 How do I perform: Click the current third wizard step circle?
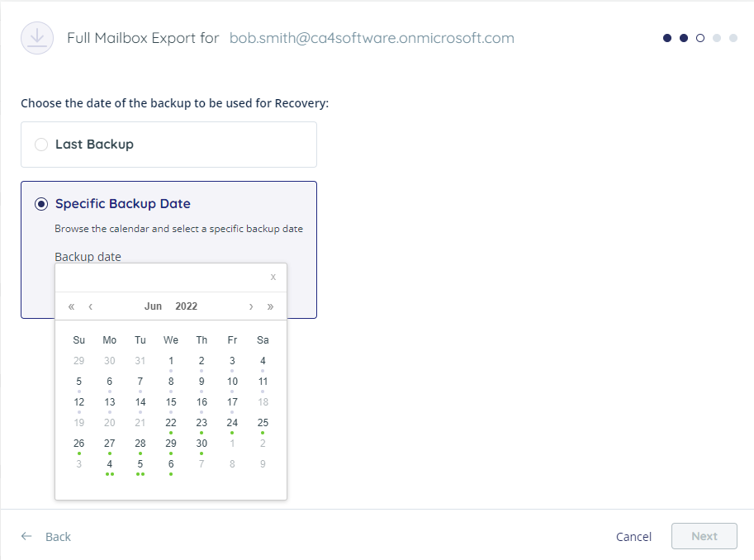700,38
